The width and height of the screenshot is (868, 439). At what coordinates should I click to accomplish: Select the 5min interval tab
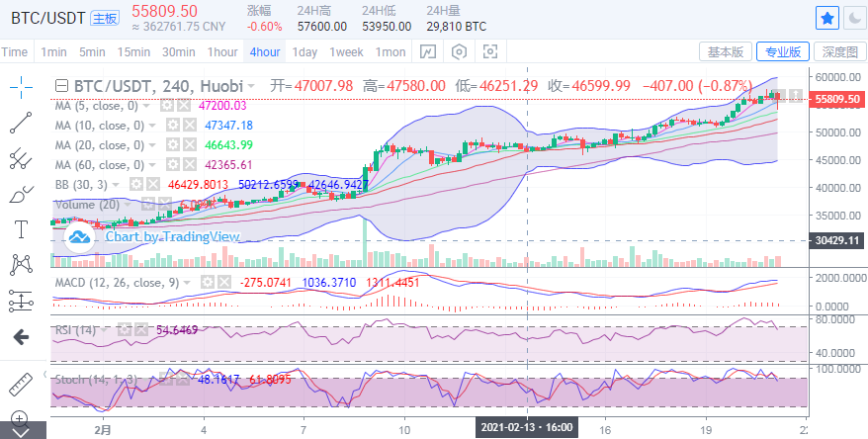(92, 52)
